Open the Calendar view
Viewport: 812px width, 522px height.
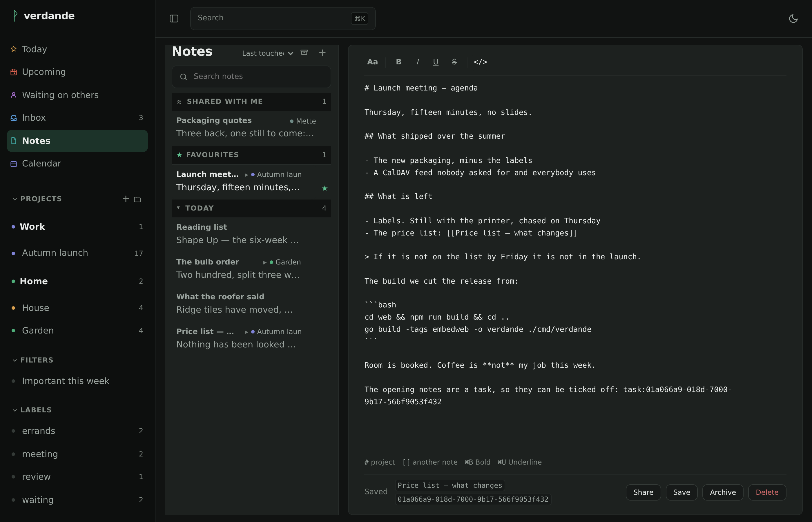(77, 163)
